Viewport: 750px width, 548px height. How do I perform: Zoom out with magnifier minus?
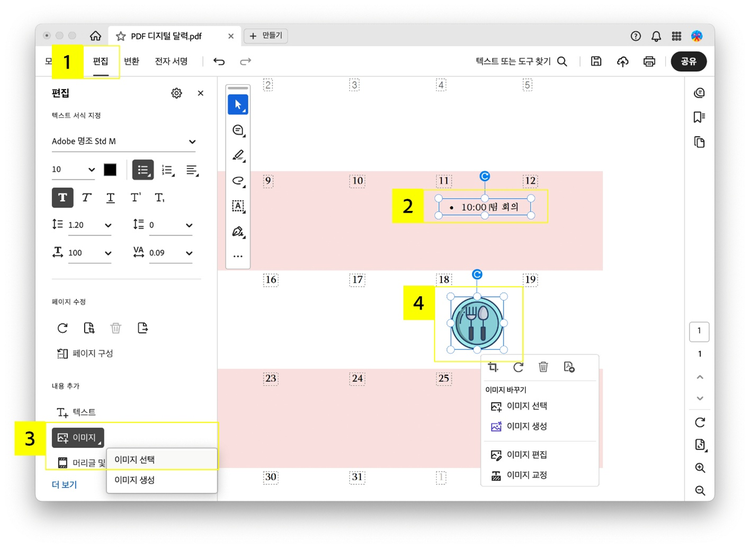pos(700,491)
